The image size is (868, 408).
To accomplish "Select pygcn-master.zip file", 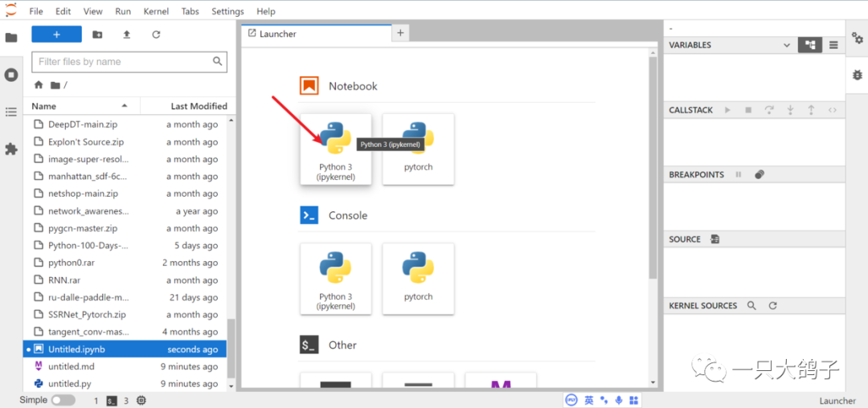I will (x=125, y=228).
